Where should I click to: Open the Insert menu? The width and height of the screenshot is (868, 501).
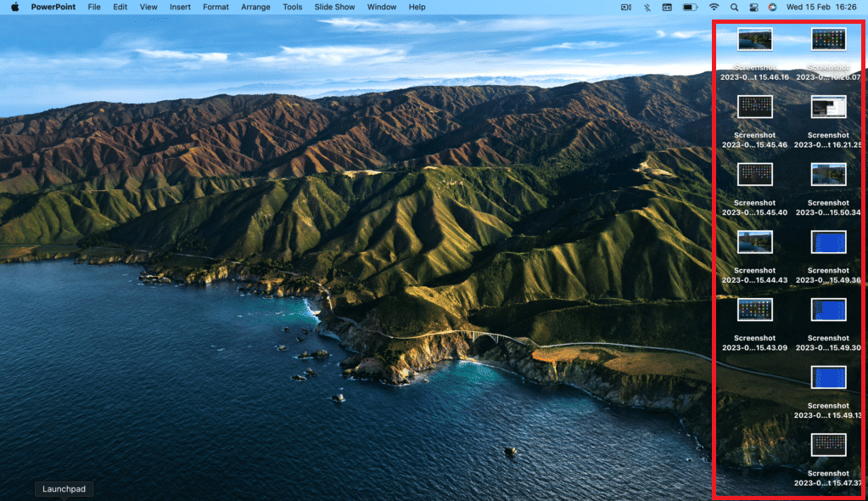click(x=180, y=7)
